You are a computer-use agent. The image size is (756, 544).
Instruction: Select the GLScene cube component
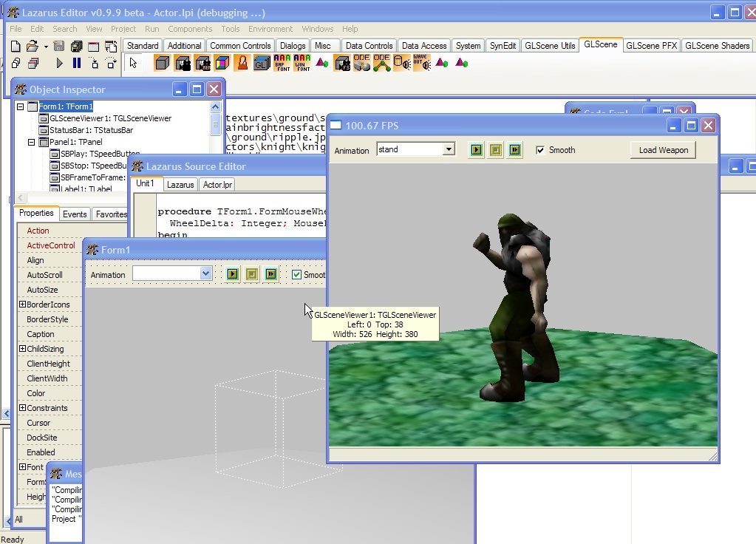pos(163,63)
